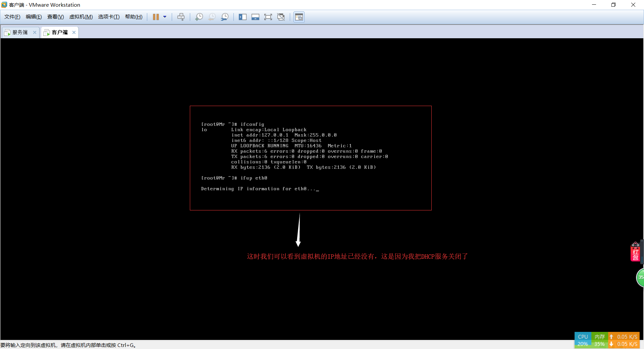Open the snapshot manager
This screenshot has height=349, width=644.
(225, 17)
